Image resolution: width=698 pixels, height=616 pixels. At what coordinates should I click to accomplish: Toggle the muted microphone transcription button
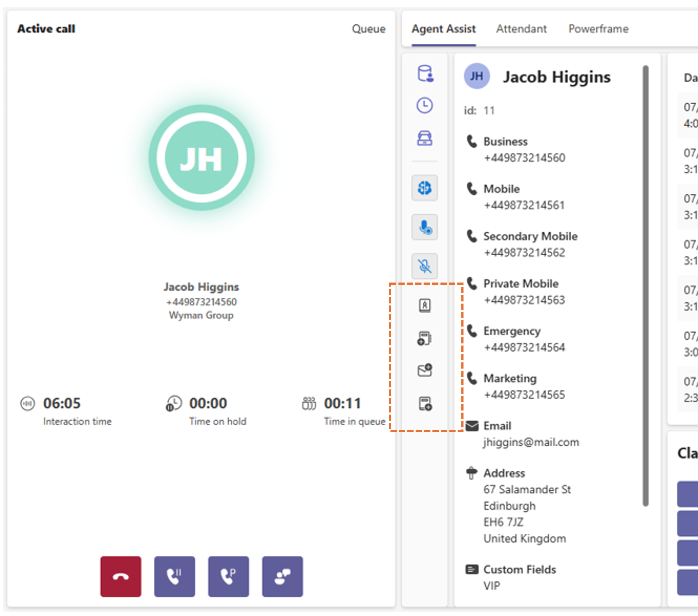[x=424, y=266]
